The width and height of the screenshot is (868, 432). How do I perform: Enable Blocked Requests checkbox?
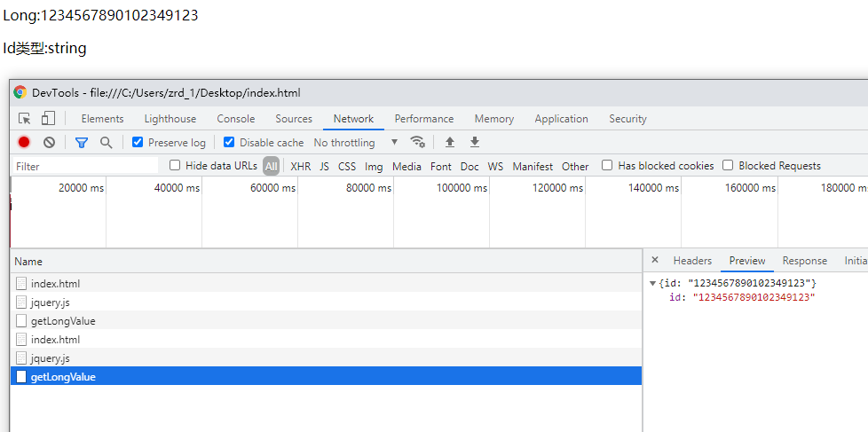click(728, 165)
